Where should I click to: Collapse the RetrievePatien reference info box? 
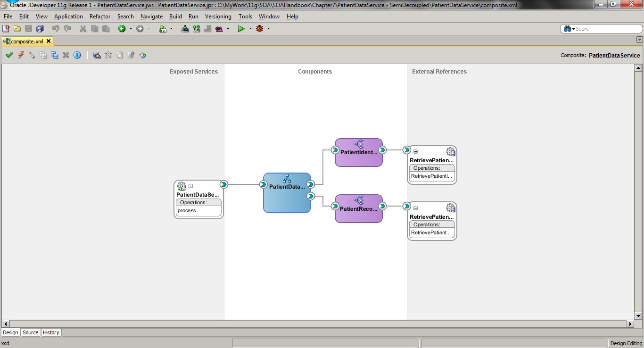[415, 151]
